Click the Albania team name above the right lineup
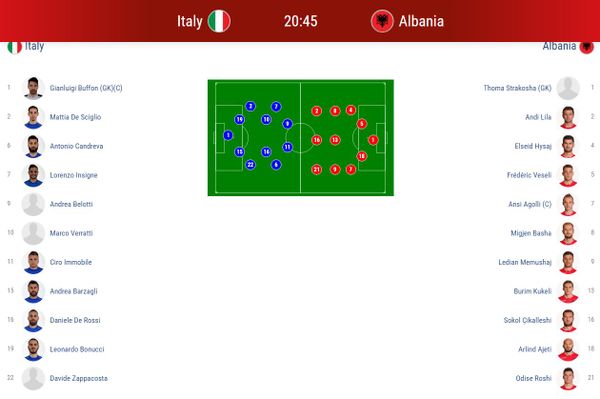This screenshot has height=399, width=600. (x=559, y=46)
